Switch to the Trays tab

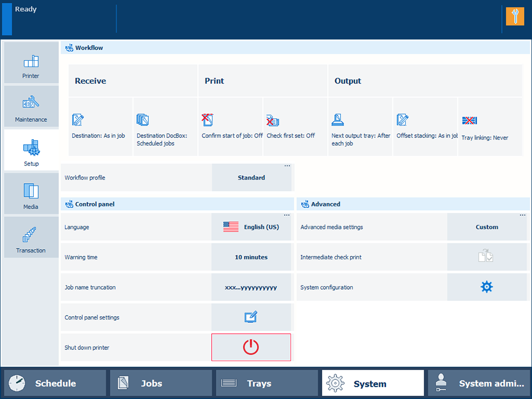click(x=267, y=383)
